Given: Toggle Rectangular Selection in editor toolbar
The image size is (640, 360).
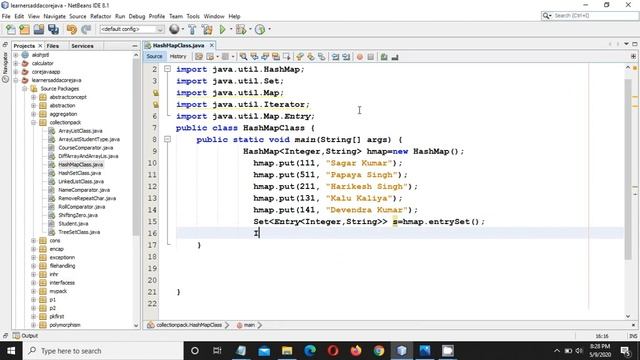Looking at the screenshot, I should pos(287,57).
